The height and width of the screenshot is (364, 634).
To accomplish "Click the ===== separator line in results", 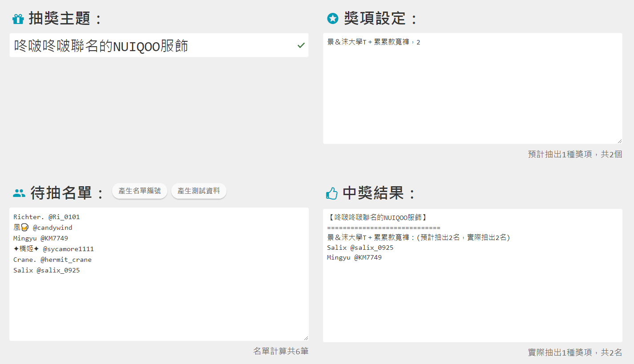I will 384,228.
